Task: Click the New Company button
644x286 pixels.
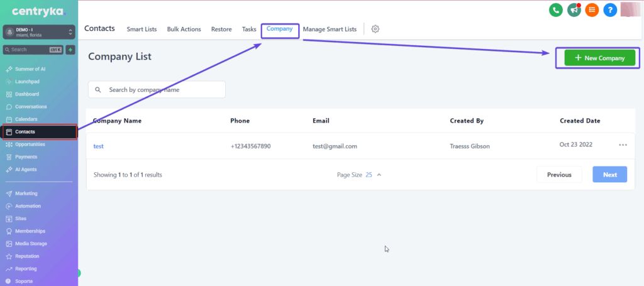Action: (599, 58)
